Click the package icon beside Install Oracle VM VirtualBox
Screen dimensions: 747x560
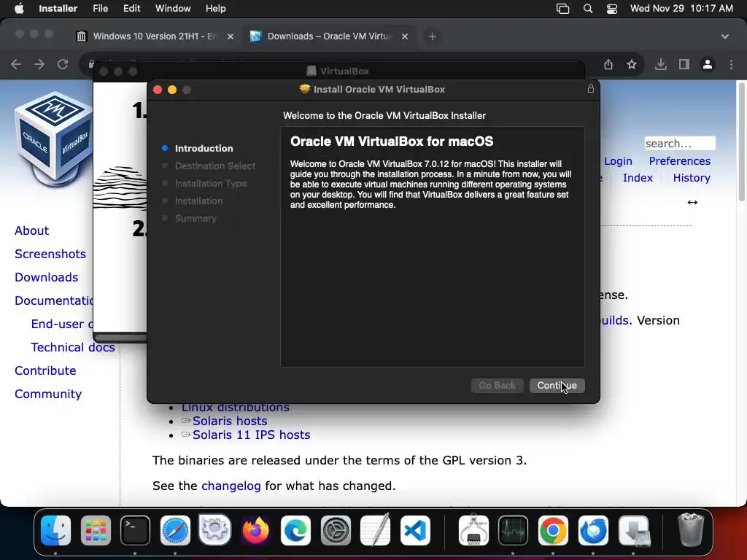coord(304,89)
